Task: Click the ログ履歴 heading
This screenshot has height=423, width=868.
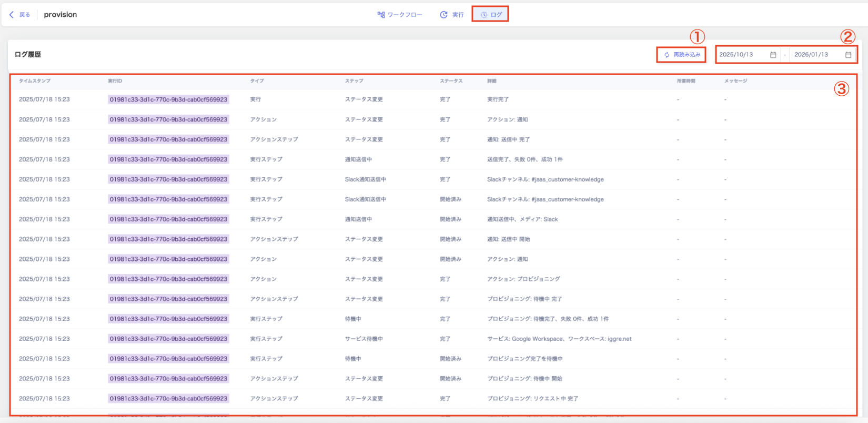Action: (x=28, y=54)
